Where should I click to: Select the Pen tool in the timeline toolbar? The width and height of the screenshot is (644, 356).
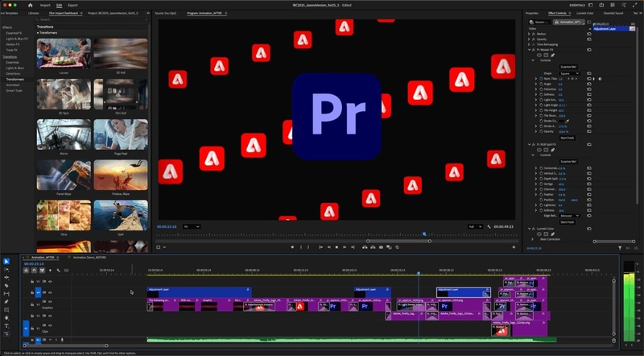pyautogui.click(x=6, y=302)
